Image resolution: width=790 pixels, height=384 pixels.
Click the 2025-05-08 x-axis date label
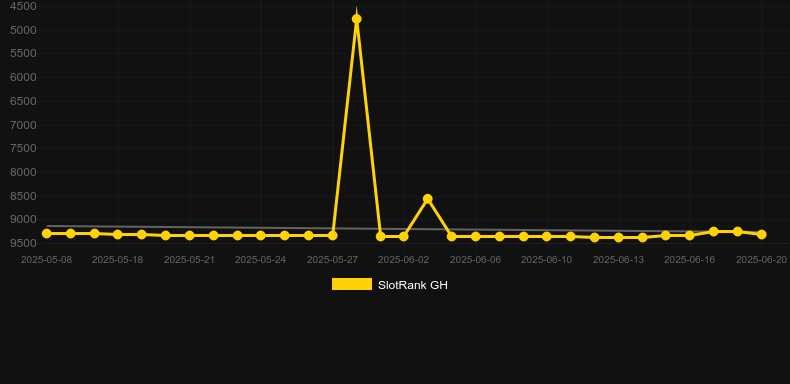point(46,260)
